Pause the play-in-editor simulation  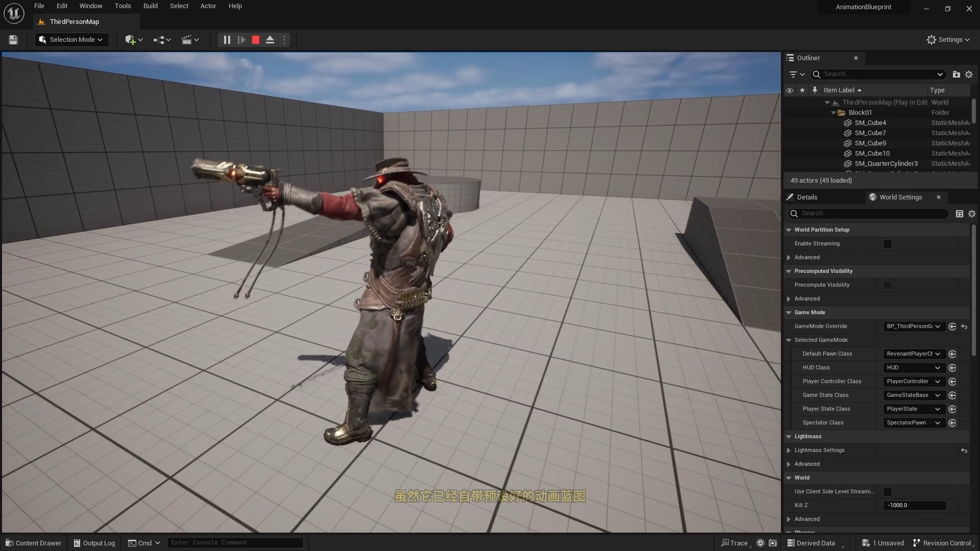[x=227, y=40]
